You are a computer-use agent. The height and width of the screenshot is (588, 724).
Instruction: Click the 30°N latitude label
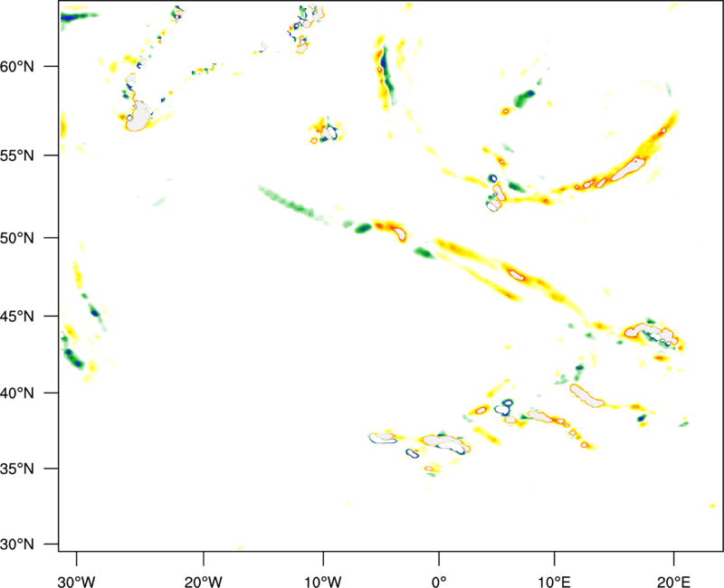click(x=17, y=544)
